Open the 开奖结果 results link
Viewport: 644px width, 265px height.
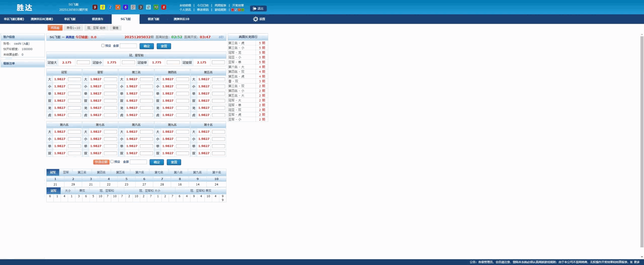pyautogui.click(x=238, y=5)
